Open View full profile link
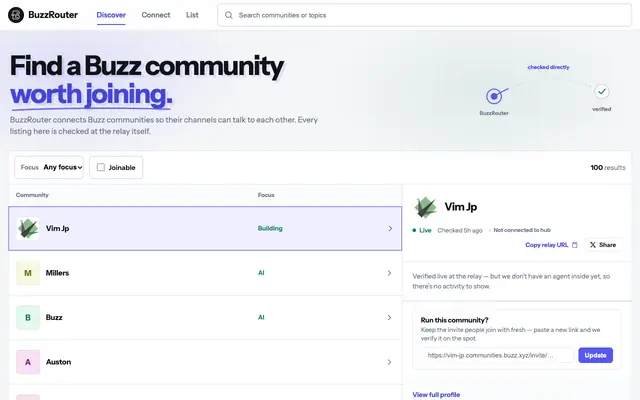 [x=436, y=395]
